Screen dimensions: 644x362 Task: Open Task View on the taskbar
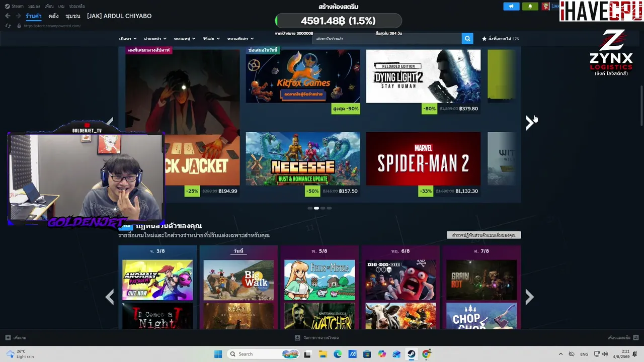pos(307,354)
